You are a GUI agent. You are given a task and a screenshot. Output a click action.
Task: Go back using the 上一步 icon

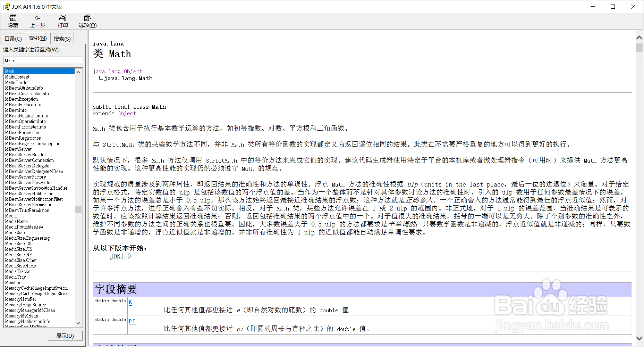(37, 21)
